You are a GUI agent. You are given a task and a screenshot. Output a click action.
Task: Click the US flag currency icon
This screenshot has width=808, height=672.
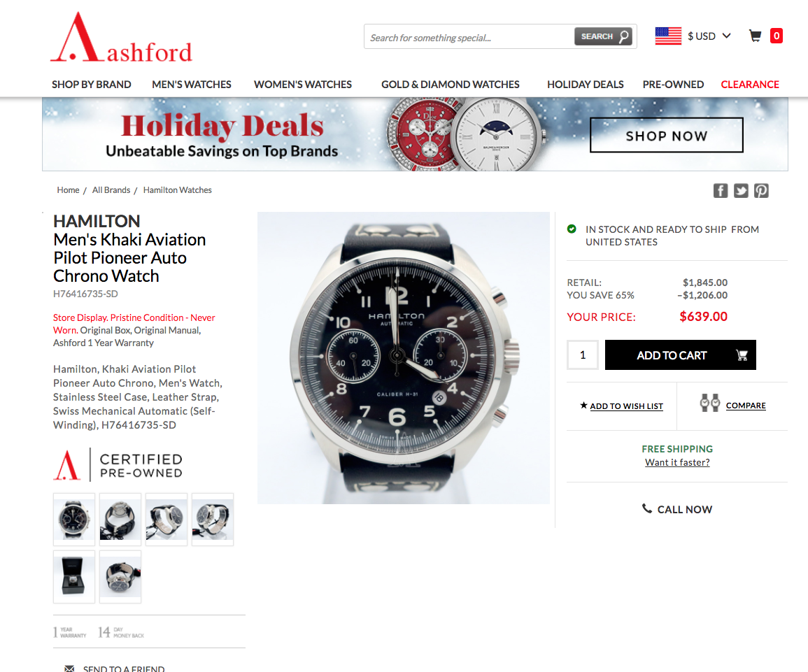pos(668,36)
